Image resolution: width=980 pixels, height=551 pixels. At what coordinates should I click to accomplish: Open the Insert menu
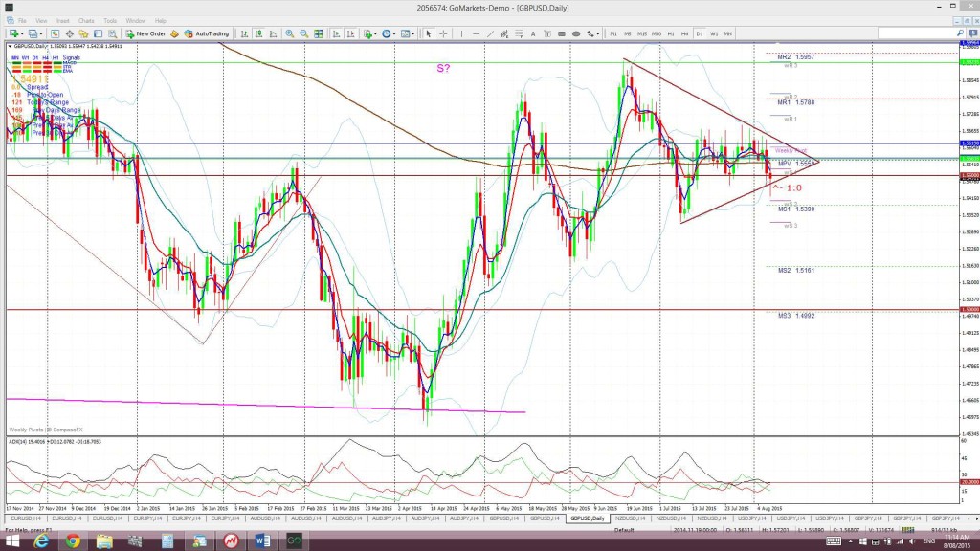click(x=63, y=21)
